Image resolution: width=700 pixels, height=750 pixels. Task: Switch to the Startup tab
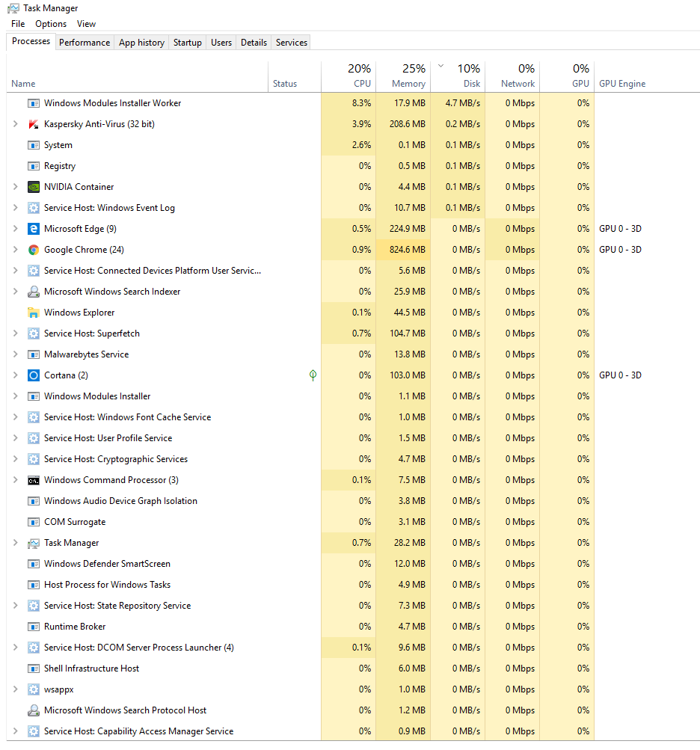click(188, 43)
